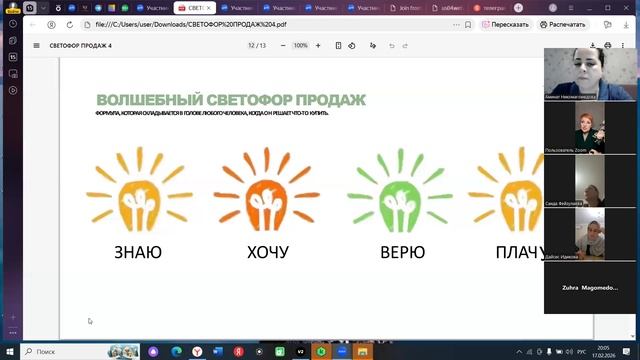Expand the tab groups dropdown arrow
This screenshot has height=360, width=640.
coord(43,8)
